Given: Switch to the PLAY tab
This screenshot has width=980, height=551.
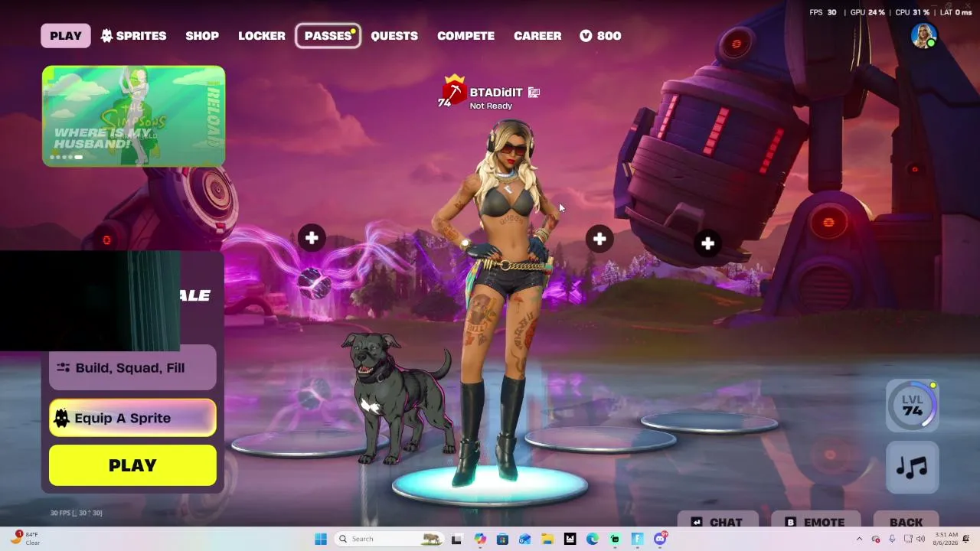Looking at the screenshot, I should click(x=66, y=36).
